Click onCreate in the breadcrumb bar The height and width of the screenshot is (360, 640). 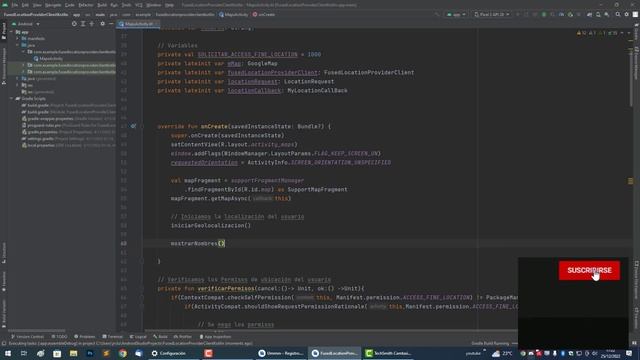(x=264, y=14)
